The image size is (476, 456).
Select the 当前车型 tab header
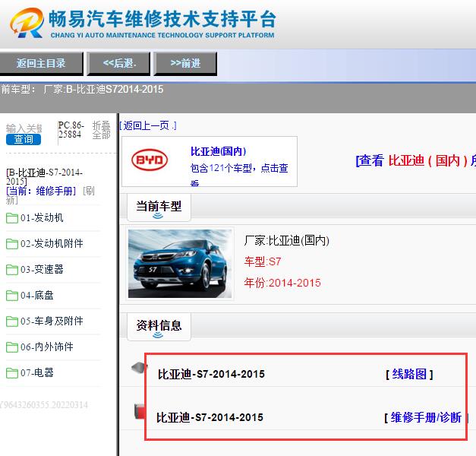159,207
